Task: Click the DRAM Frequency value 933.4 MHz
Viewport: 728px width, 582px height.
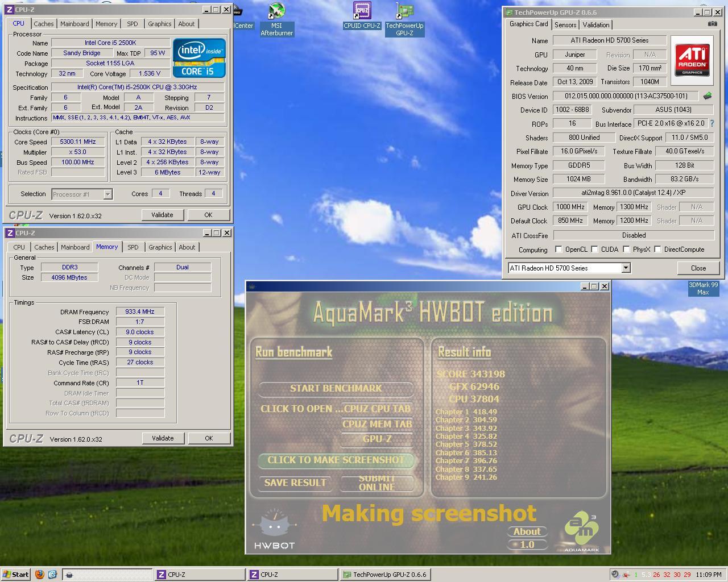Action: [x=140, y=311]
